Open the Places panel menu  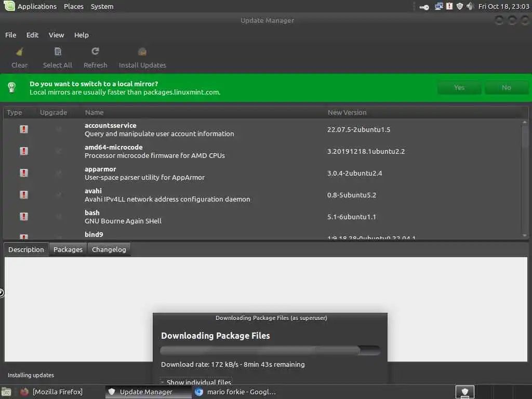coord(74,6)
